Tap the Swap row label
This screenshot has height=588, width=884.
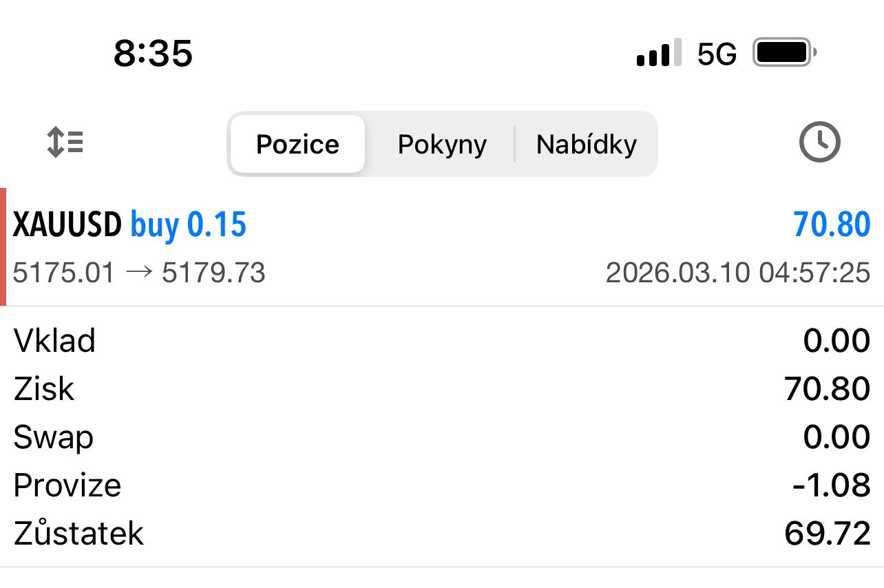[53, 437]
